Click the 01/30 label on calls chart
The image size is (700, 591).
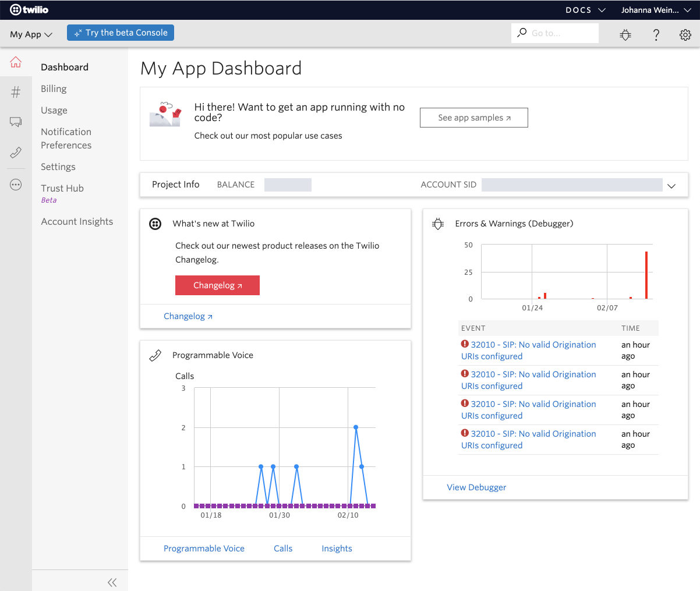(280, 515)
